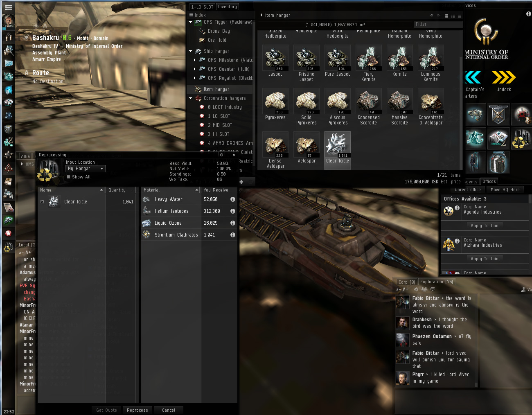Select the Exploration [75] chat tab

tap(437, 282)
